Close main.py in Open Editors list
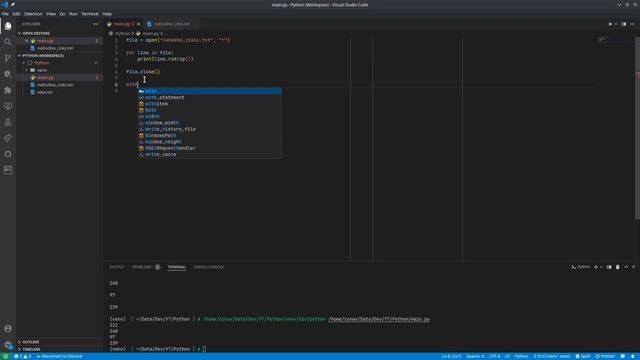 click(x=27, y=41)
